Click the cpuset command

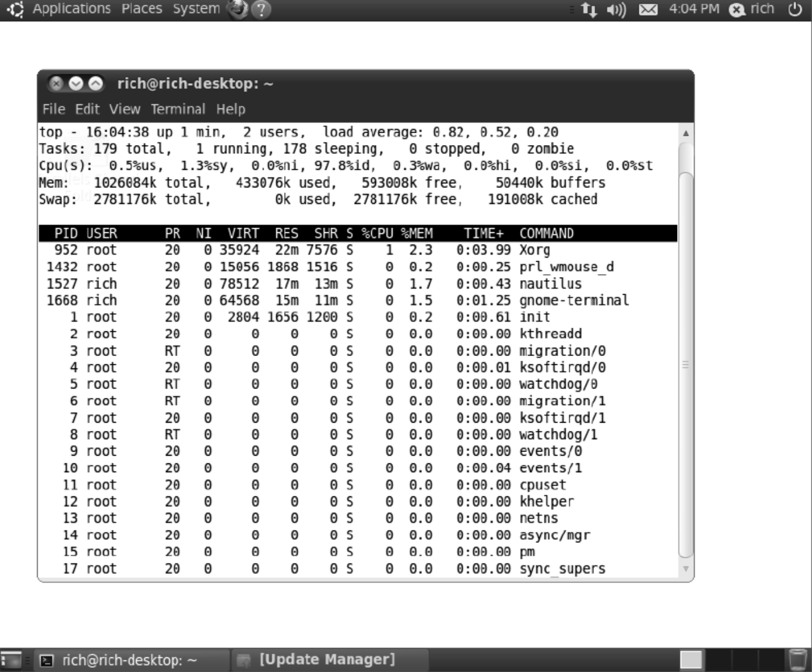(543, 485)
